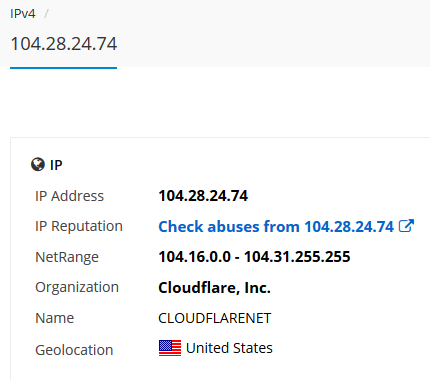The height and width of the screenshot is (380, 430).
Task: Click the IP section heading
Action: pos(56,165)
